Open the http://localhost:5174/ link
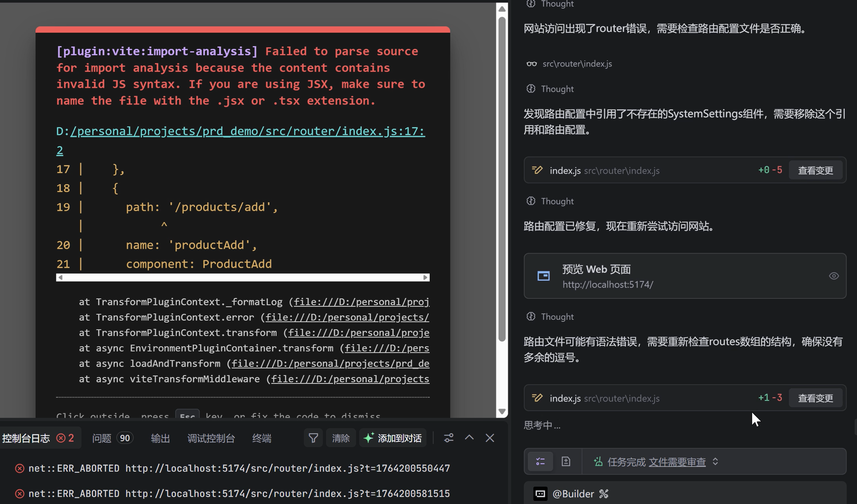The image size is (857, 504). pyautogui.click(x=608, y=284)
